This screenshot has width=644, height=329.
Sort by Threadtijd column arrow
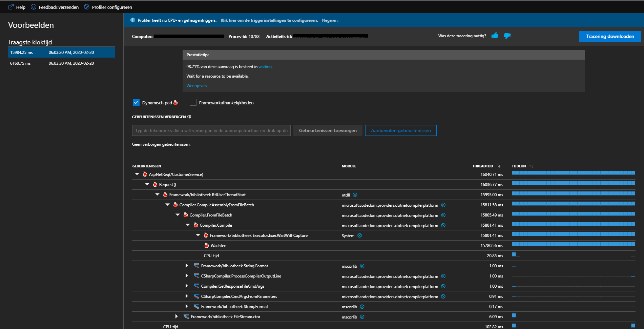(x=499, y=166)
